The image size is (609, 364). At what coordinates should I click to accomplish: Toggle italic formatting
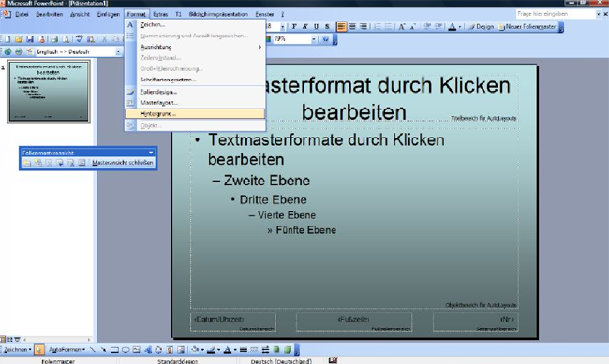304,26
